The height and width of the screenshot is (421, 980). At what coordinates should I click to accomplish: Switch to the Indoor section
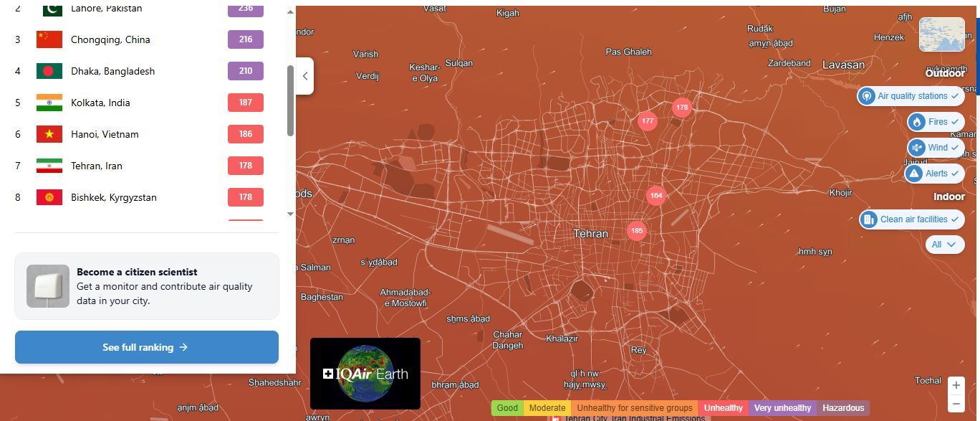[949, 196]
